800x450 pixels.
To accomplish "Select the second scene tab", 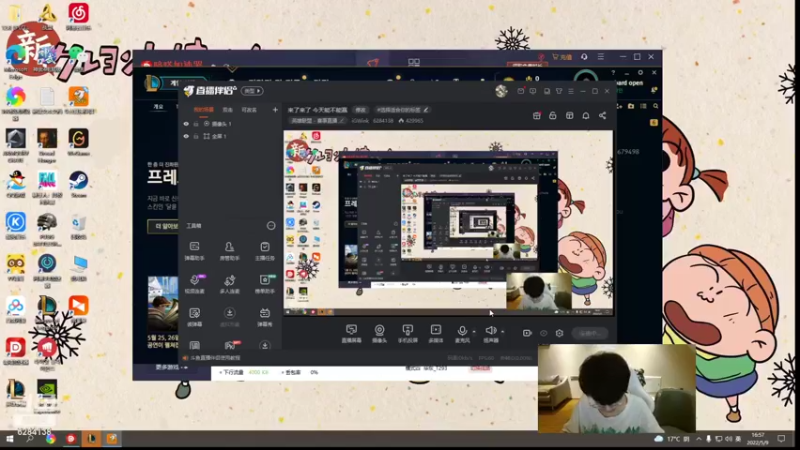I will coord(228,110).
